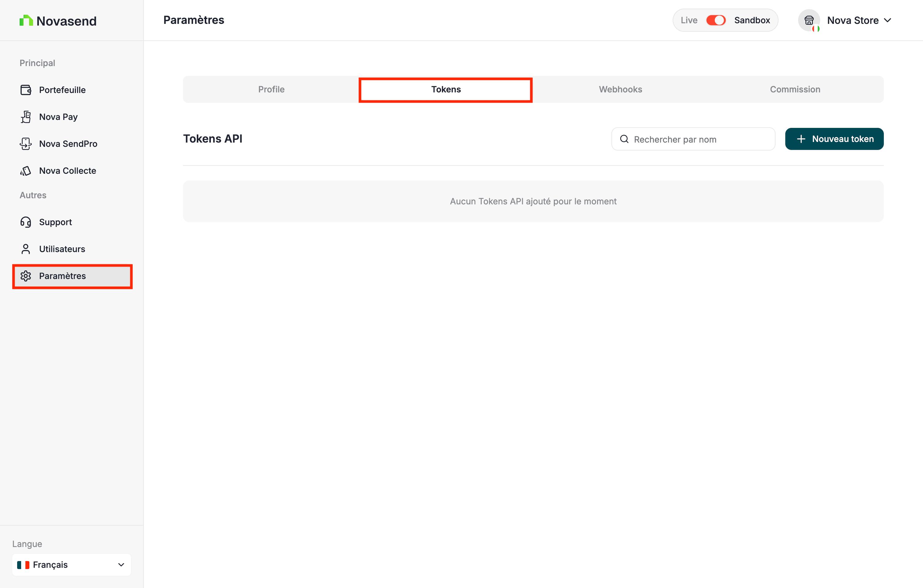Click the Paramètres gear icon
The height and width of the screenshot is (588, 923).
[x=26, y=276]
